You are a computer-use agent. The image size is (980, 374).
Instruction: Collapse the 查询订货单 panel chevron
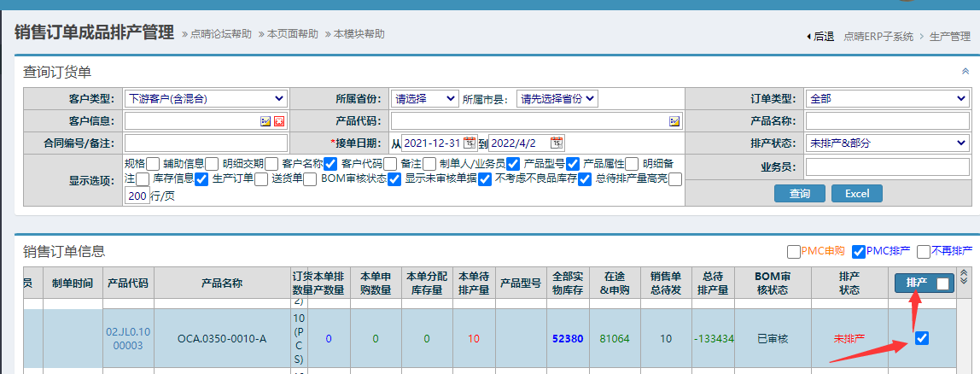pyautogui.click(x=965, y=73)
